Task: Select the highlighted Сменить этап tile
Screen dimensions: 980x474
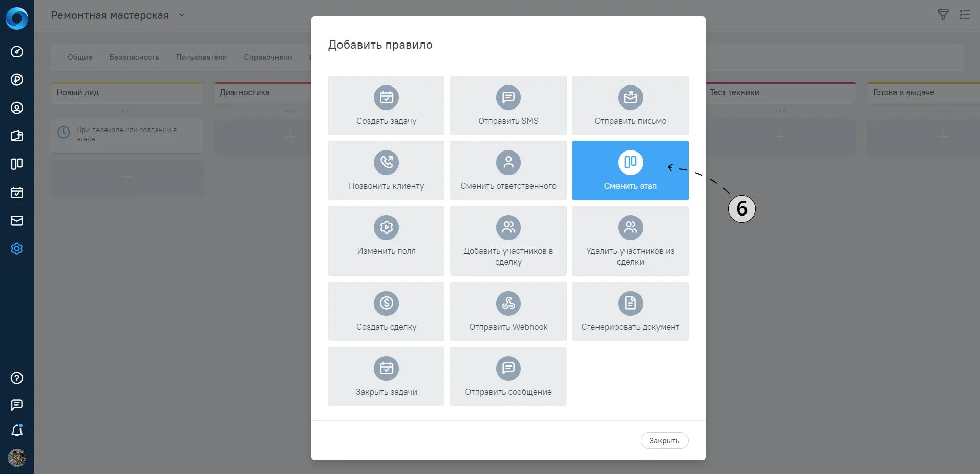Action: click(630, 170)
